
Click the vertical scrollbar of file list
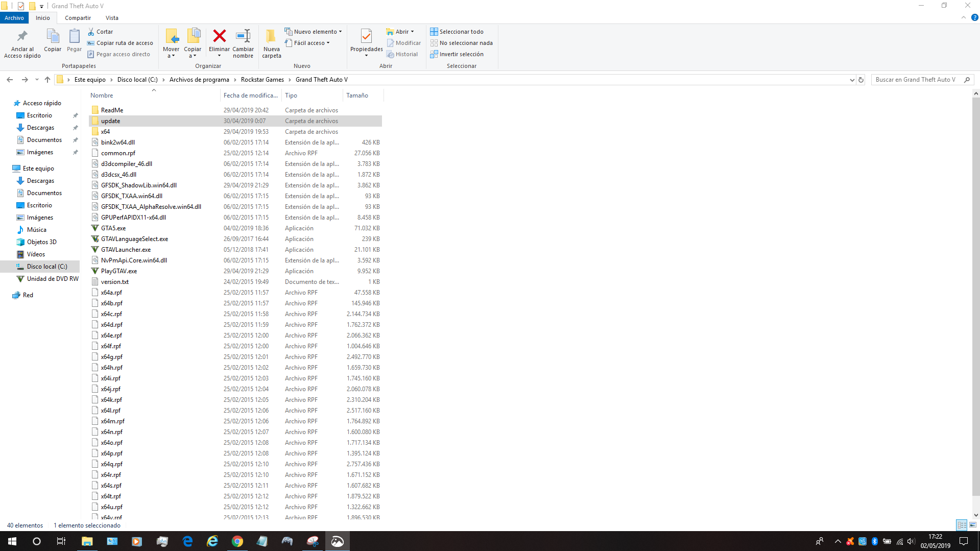(x=976, y=298)
